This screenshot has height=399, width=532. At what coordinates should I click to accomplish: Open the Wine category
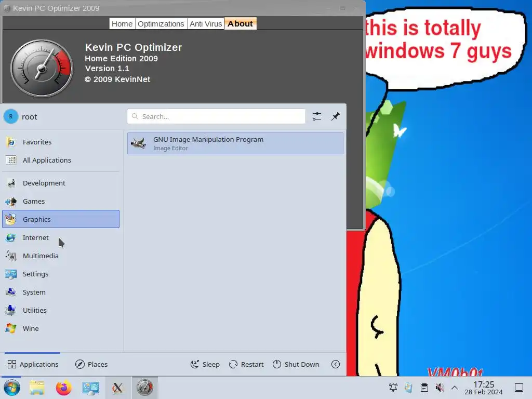(61, 328)
